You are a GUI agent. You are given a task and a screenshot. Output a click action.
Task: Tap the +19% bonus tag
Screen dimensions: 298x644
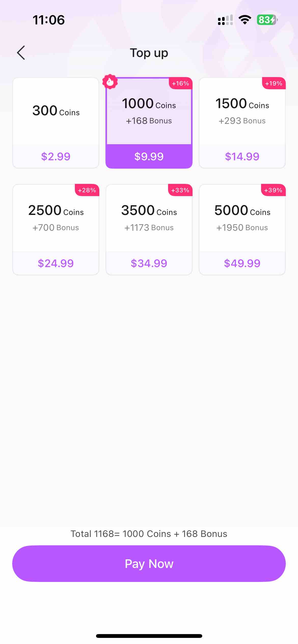click(274, 83)
